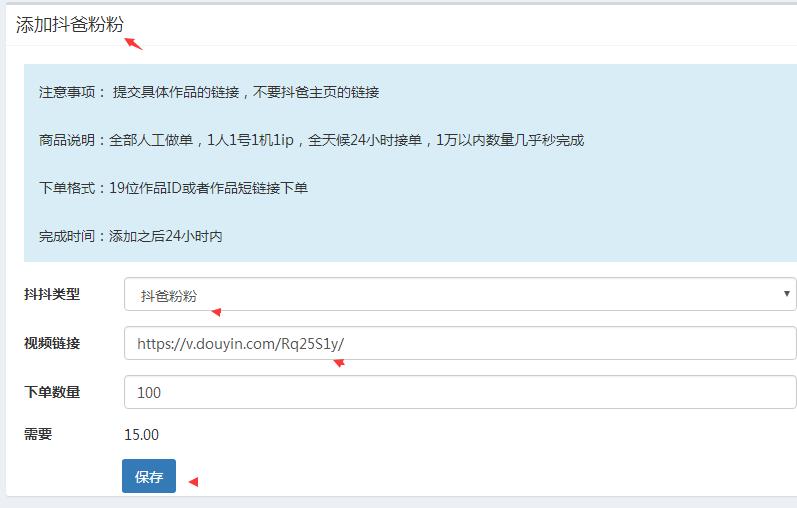Click the 完成时间 notice line

131,236
